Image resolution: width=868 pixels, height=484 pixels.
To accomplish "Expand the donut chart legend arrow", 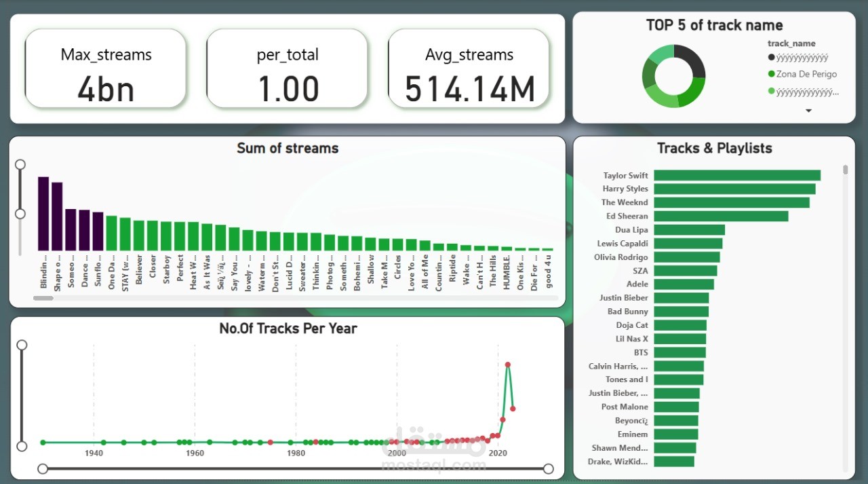I will 808,110.
